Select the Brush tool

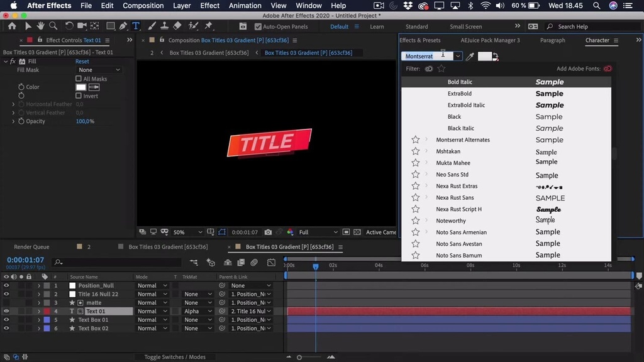click(x=152, y=26)
